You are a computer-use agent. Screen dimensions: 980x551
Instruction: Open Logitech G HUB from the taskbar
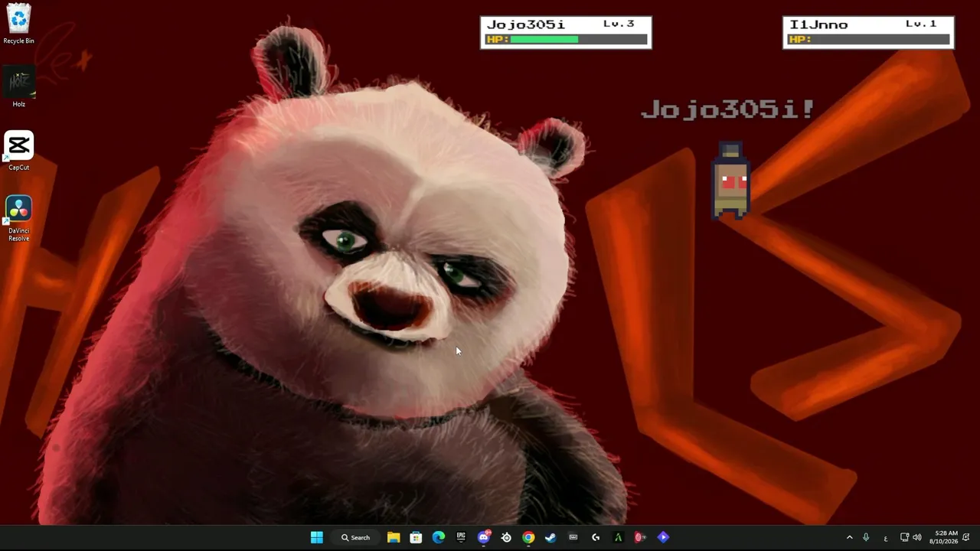click(x=596, y=537)
